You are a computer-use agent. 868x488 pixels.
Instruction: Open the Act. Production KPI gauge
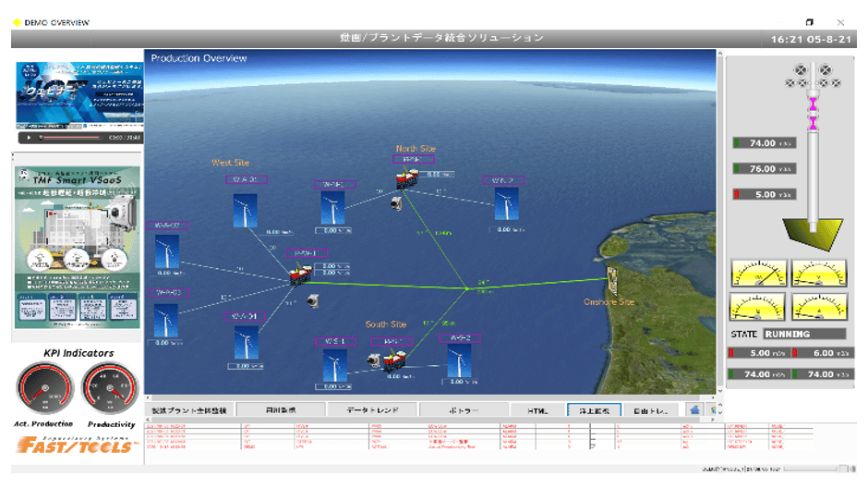pyautogui.click(x=45, y=388)
